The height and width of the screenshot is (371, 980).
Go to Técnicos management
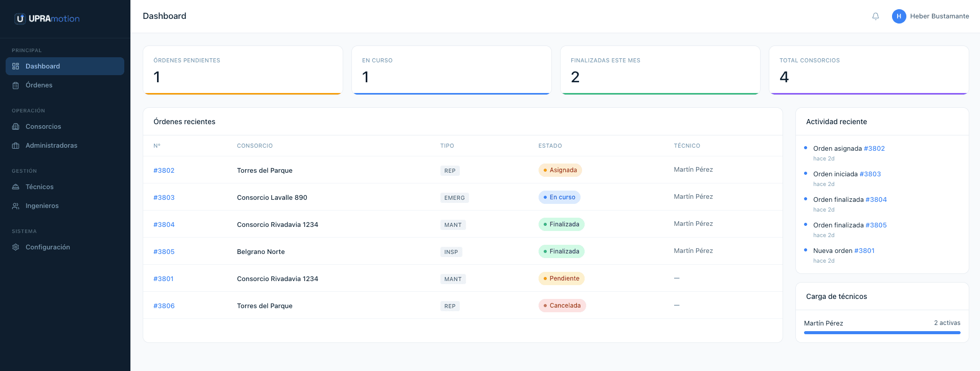coord(65,187)
